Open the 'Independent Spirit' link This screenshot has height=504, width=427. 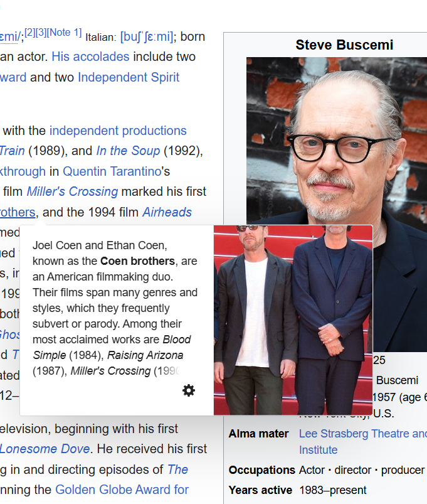click(x=129, y=77)
